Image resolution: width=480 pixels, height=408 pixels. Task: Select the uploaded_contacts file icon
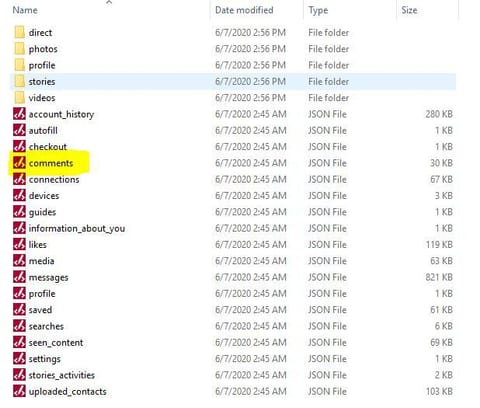pyautogui.click(x=19, y=391)
